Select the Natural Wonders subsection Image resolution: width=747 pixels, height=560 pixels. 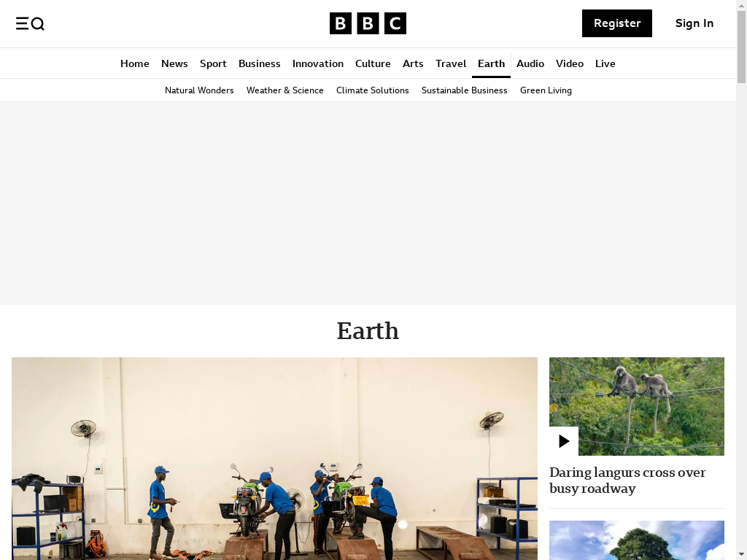pyautogui.click(x=199, y=90)
